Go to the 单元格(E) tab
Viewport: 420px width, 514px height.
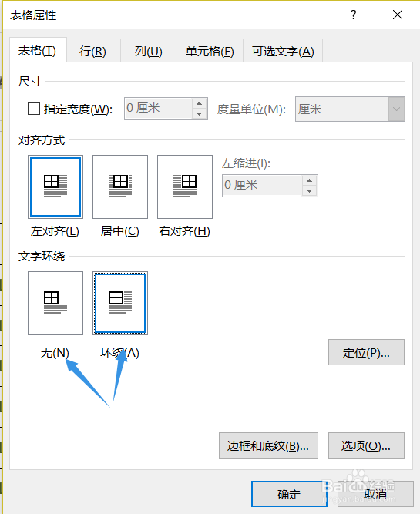tap(210, 52)
